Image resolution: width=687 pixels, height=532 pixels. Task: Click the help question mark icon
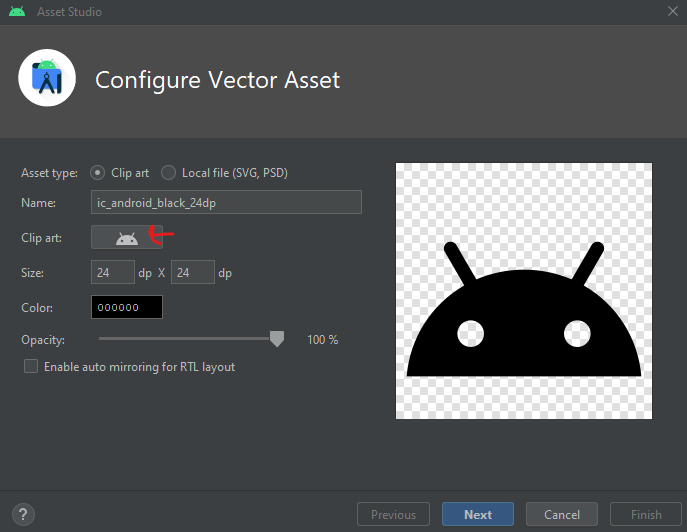(x=23, y=514)
